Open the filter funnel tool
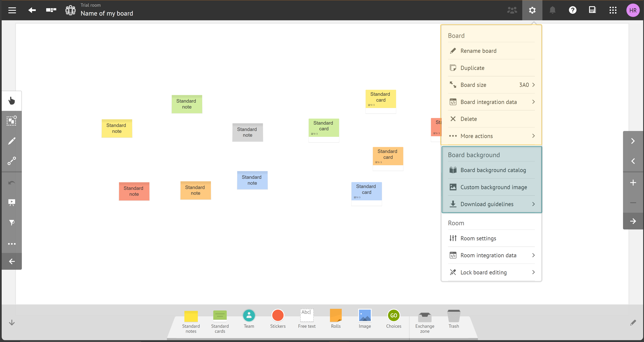Image resolution: width=644 pixels, height=342 pixels. [12, 223]
